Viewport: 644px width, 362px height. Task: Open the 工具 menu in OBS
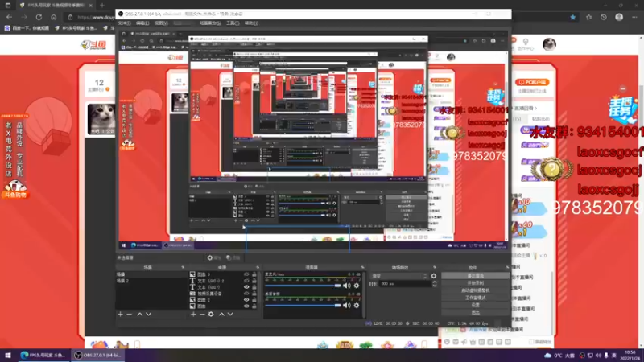(233, 23)
